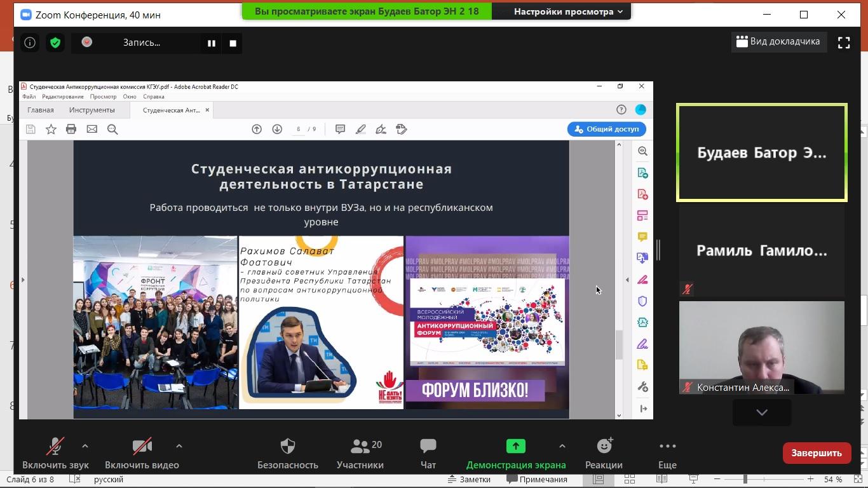Open the Chat panel
868x488 pixels.
428,453
